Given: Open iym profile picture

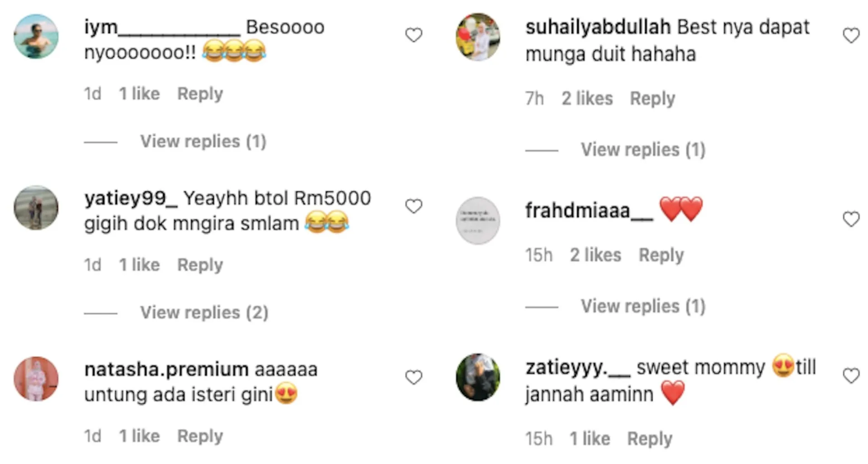Looking at the screenshot, I should [x=36, y=37].
